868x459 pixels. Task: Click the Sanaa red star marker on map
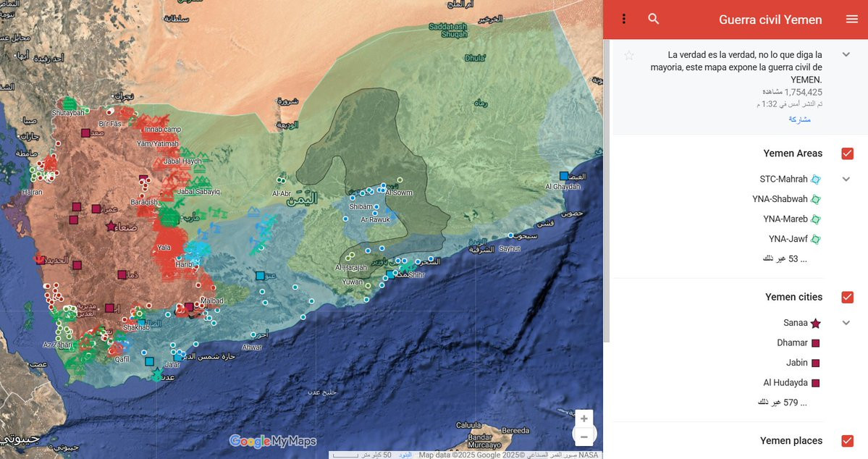(111, 227)
